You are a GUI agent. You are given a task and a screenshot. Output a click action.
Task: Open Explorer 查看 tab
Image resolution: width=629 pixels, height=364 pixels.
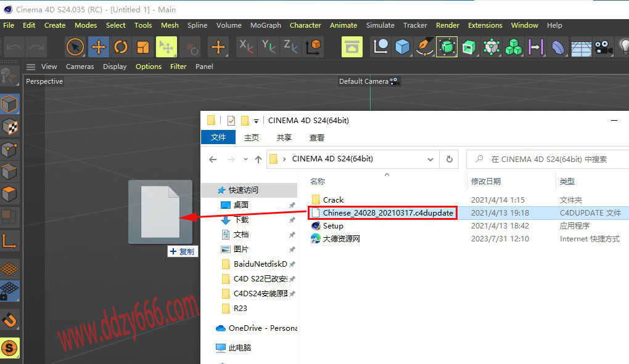(x=317, y=138)
